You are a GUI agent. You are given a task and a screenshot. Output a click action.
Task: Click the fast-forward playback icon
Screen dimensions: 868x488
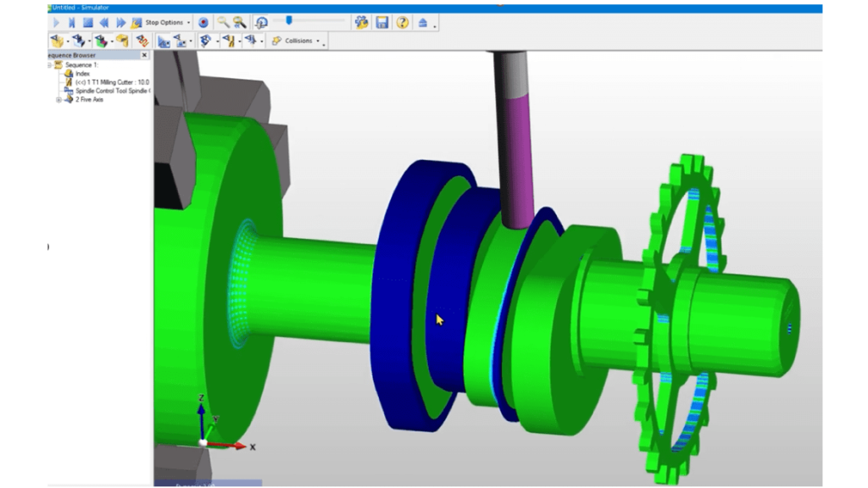click(x=120, y=21)
